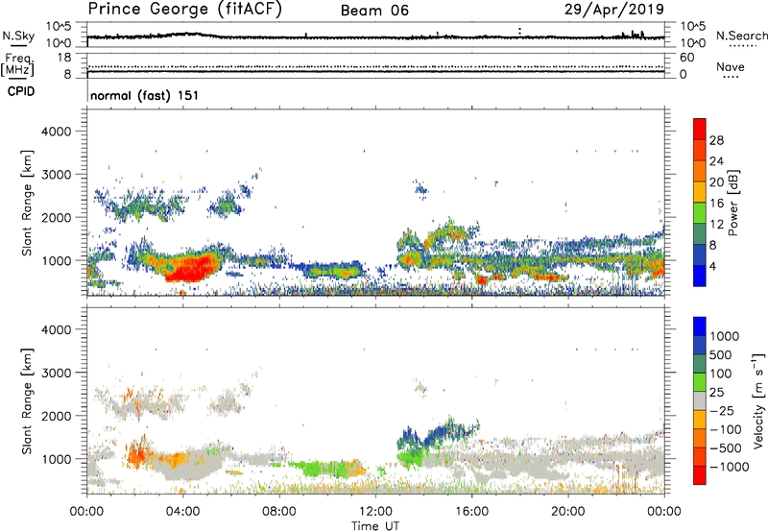Click the "12:00" time tick label

375,512
